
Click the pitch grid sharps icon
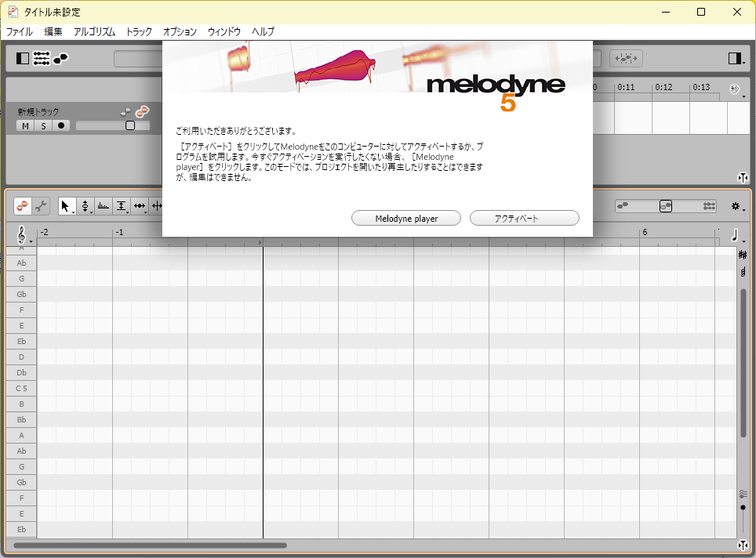click(743, 255)
